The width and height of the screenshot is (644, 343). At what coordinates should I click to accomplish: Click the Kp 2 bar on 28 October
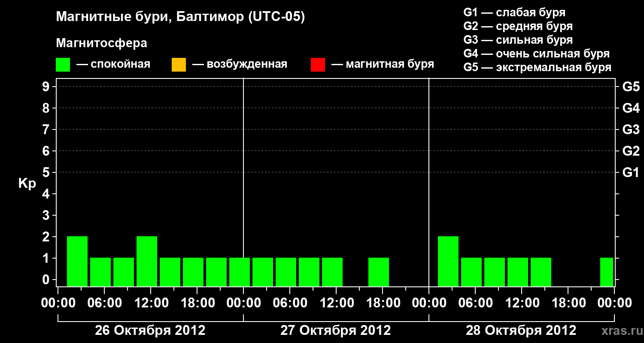pyautogui.click(x=448, y=261)
